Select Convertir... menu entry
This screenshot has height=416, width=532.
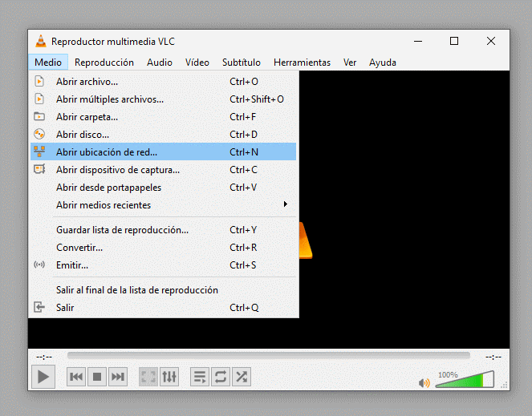163,247
